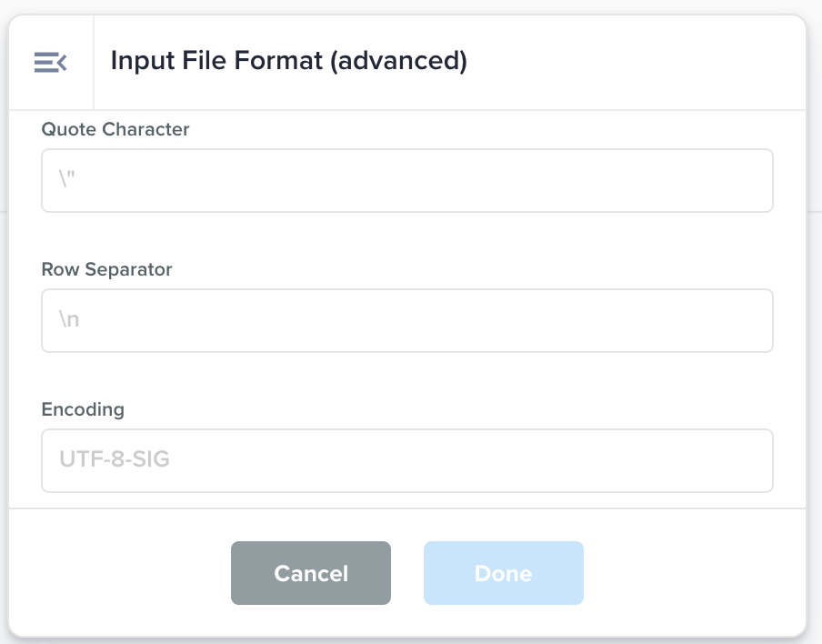Select the Encoding input field

click(x=407, y=460)
